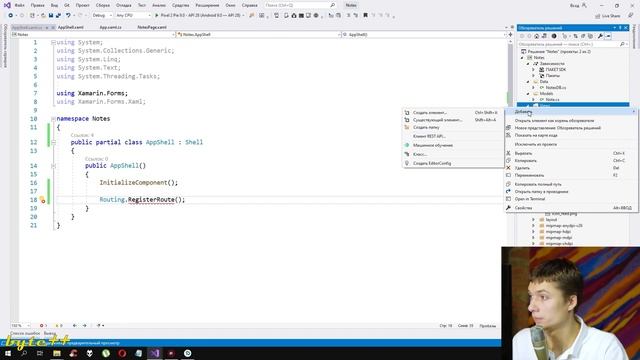Click the Save icon in the toolbar

51,16
